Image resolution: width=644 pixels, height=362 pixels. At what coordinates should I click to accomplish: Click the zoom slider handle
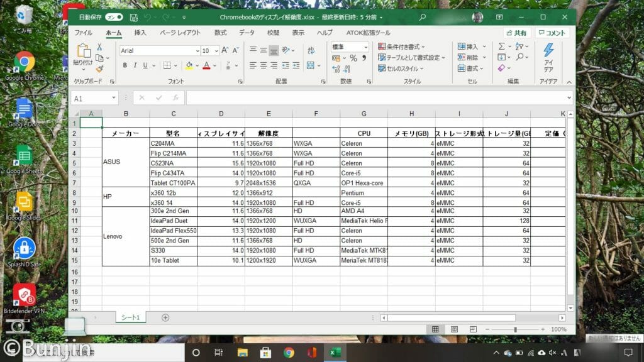point(515,329)
